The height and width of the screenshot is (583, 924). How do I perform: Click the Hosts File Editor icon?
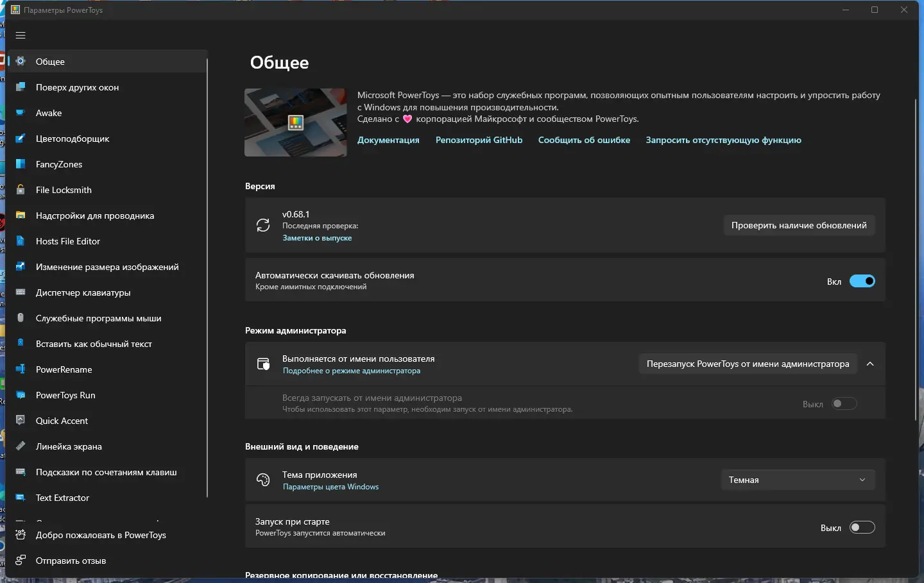[21, 241]
